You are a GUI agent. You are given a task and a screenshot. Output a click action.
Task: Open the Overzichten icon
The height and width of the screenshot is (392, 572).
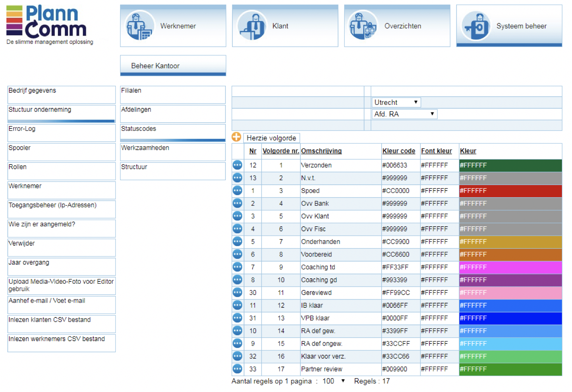click(363, 26)
